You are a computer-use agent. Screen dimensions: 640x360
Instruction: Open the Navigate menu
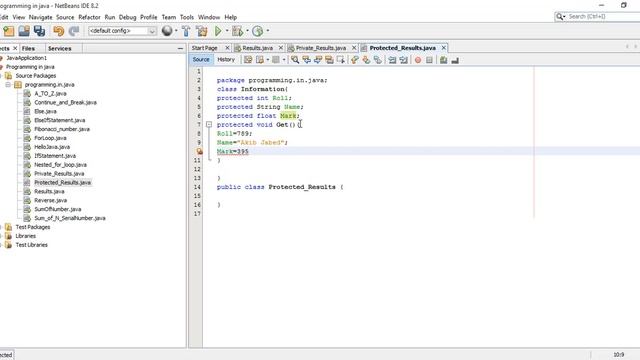click(40, 17)
